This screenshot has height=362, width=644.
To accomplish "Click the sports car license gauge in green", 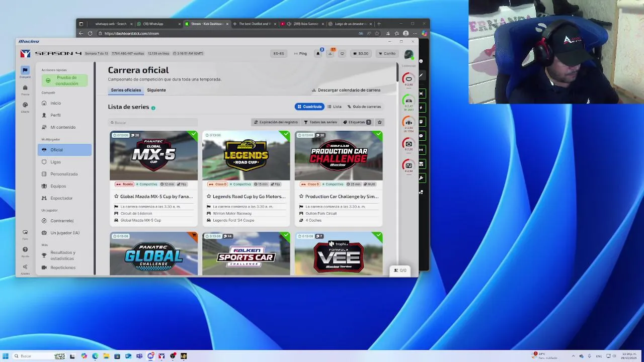I will tap(409, 102).
